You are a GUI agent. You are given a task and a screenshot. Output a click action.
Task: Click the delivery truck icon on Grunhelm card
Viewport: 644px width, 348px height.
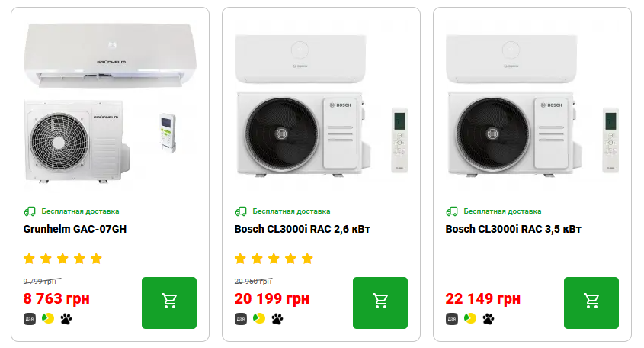(30, 211)
